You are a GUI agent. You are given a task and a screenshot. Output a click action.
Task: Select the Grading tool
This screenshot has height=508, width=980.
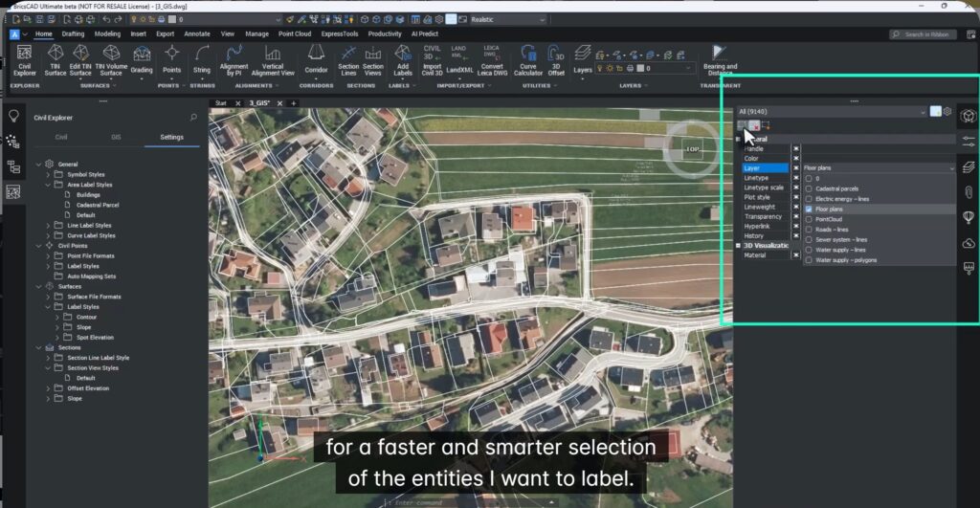pyautogui.click(x=142, y=60)
